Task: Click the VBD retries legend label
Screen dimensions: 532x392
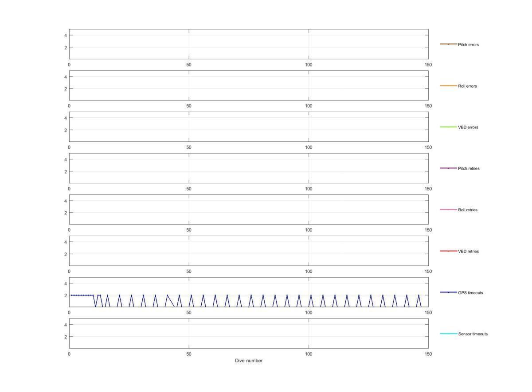Action: tap(468, 251)
